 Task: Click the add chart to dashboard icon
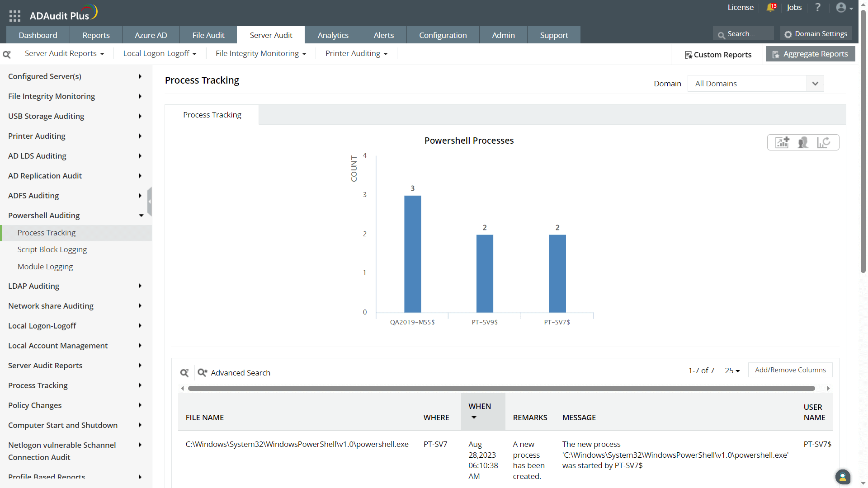click(x=782, y=142)
